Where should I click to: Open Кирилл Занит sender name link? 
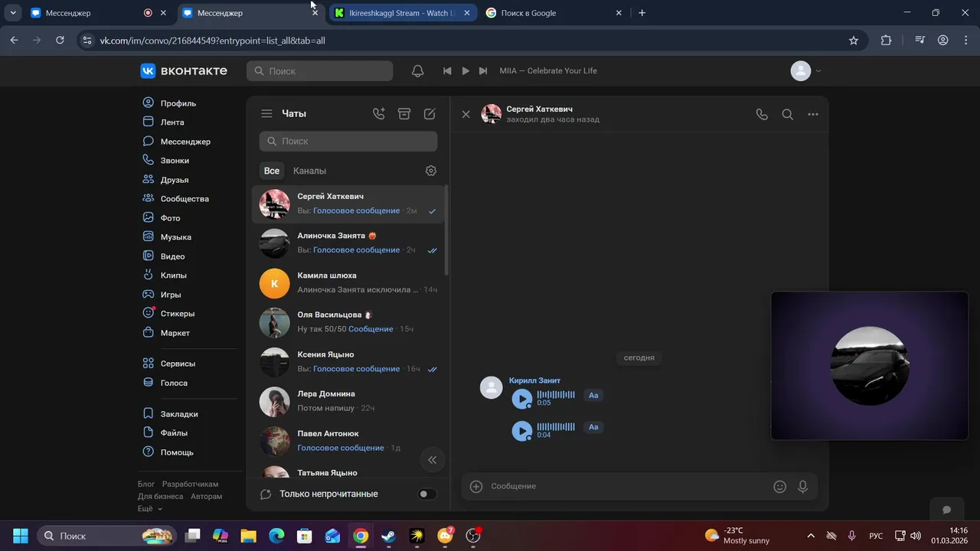(534, 380)
